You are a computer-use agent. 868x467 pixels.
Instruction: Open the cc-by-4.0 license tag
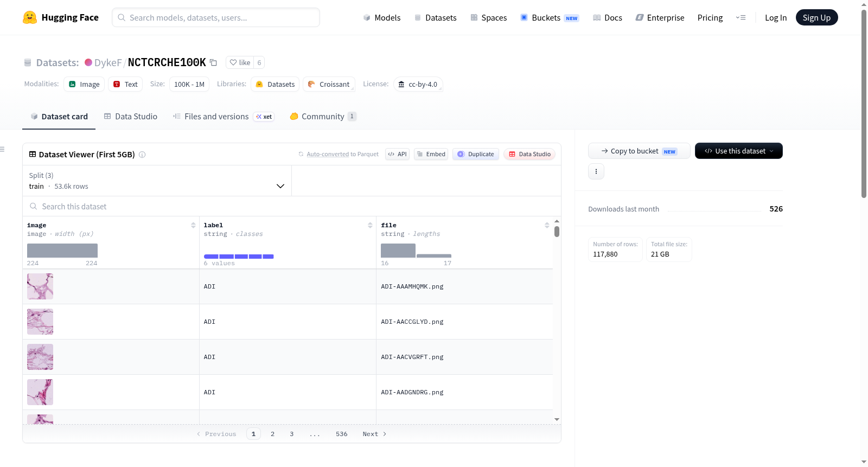pyautogui.click(x=418, y=84)
